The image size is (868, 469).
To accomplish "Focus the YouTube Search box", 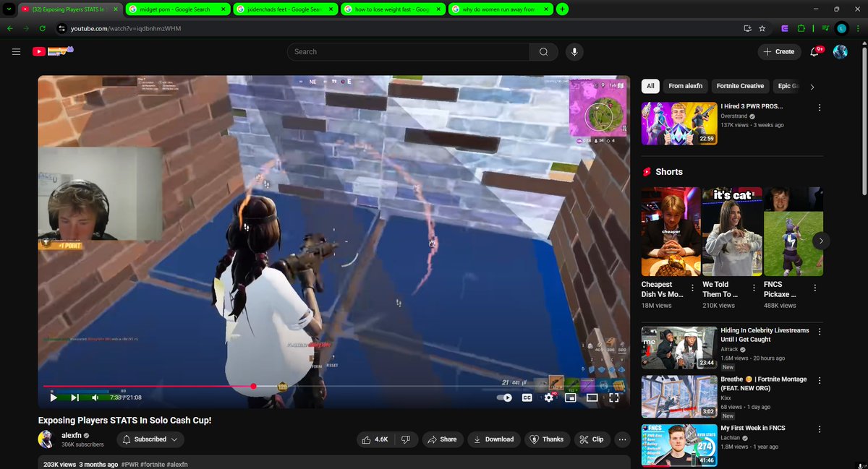I will click(408, 51).
